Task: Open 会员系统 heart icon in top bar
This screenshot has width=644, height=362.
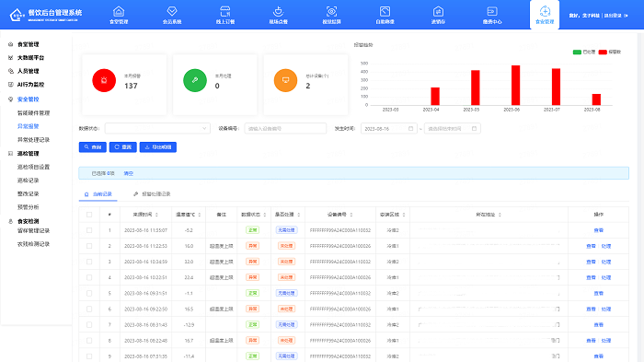Action: pos(172,12)
